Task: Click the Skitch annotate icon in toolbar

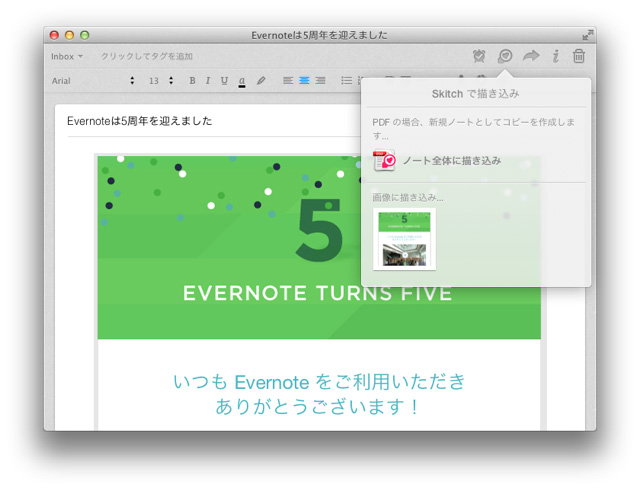Action: click(x=505, y=56)
